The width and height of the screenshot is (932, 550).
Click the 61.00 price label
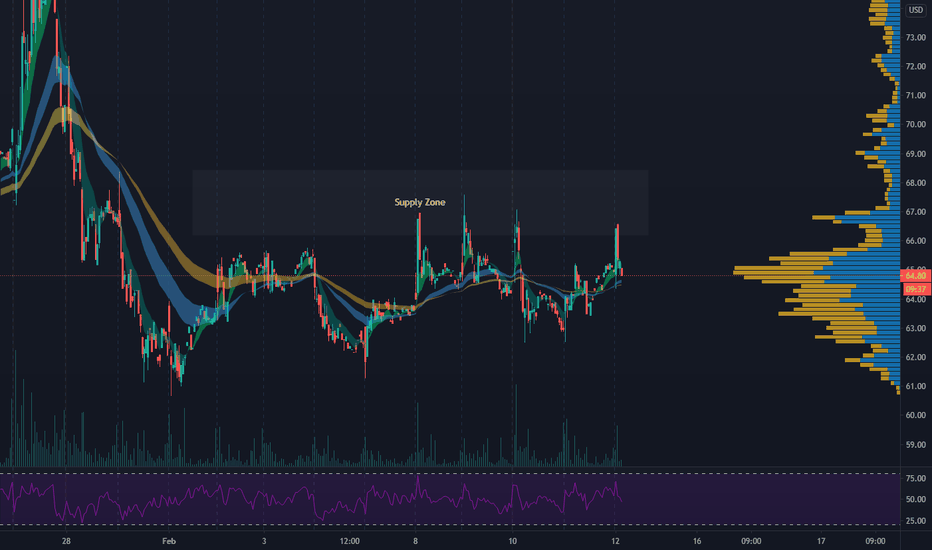[916, 386]
